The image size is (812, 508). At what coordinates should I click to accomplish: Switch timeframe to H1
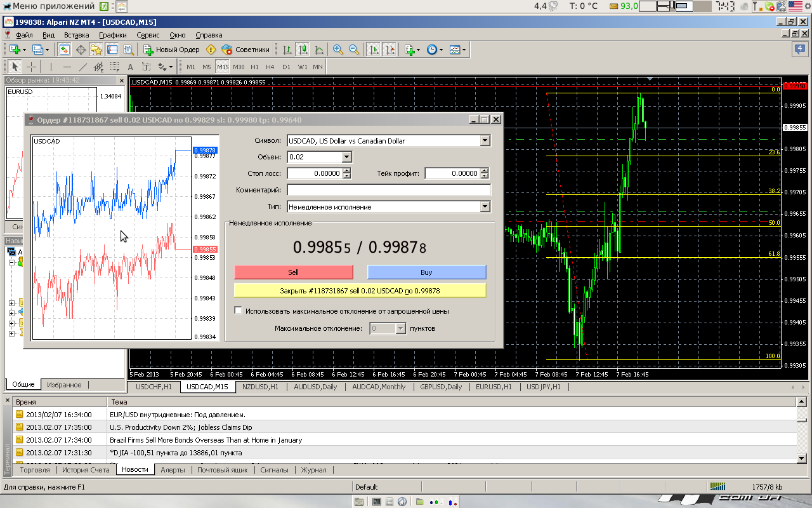[254, 67]
